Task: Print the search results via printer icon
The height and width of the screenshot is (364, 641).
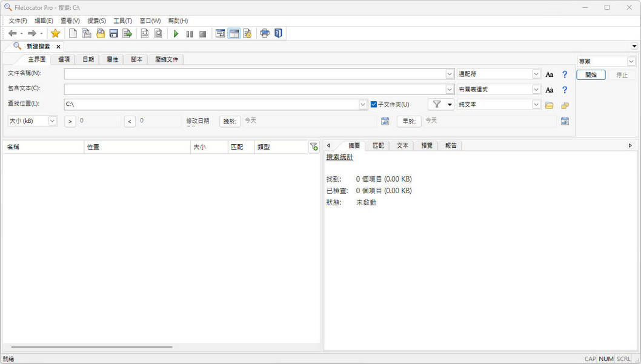Action: [x=265, y=33]
